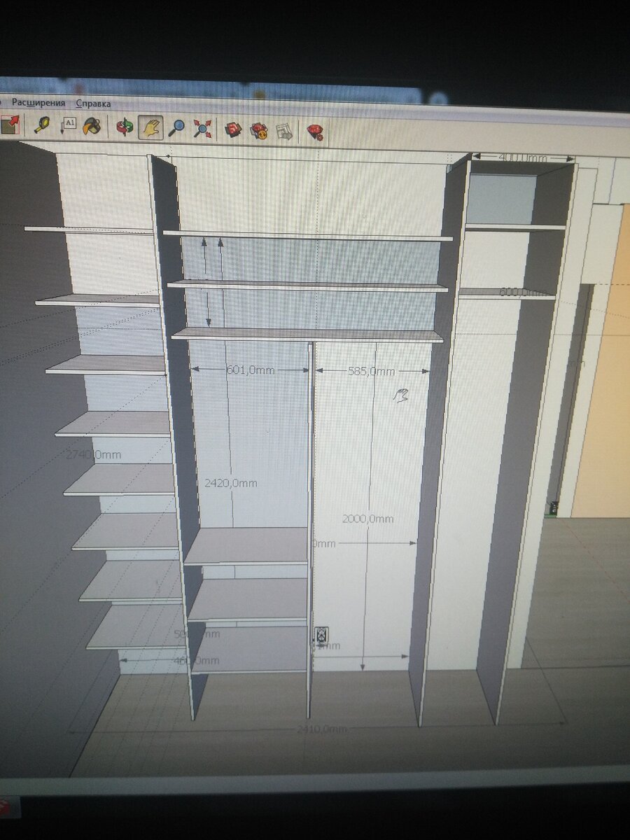Click the Zoom Extents tool

click(202, 129)
